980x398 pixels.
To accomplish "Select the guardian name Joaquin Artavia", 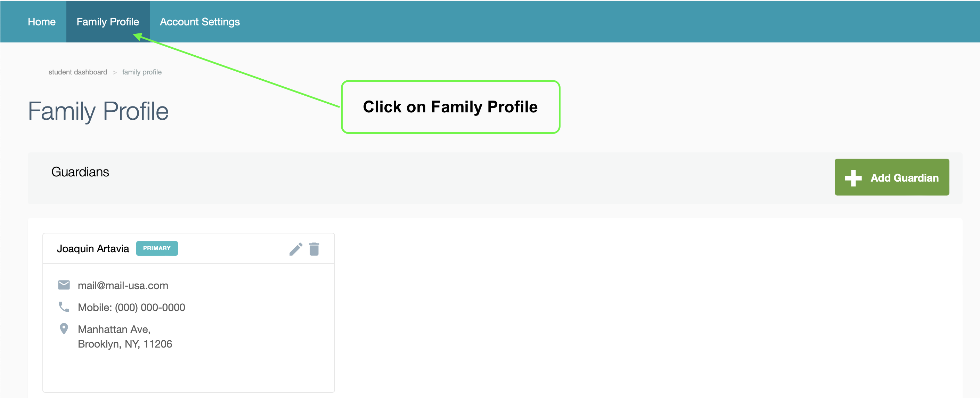I will click(x=93, y=249).
